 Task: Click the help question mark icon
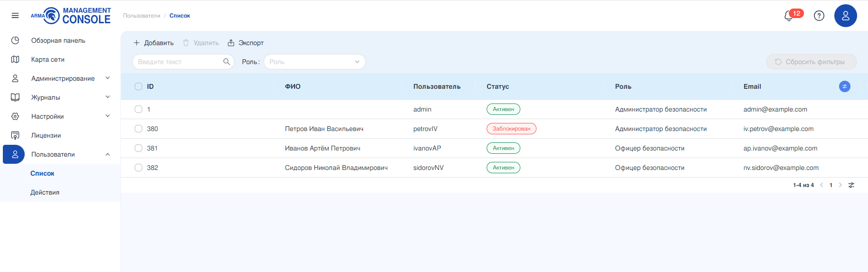pos(819,16)
